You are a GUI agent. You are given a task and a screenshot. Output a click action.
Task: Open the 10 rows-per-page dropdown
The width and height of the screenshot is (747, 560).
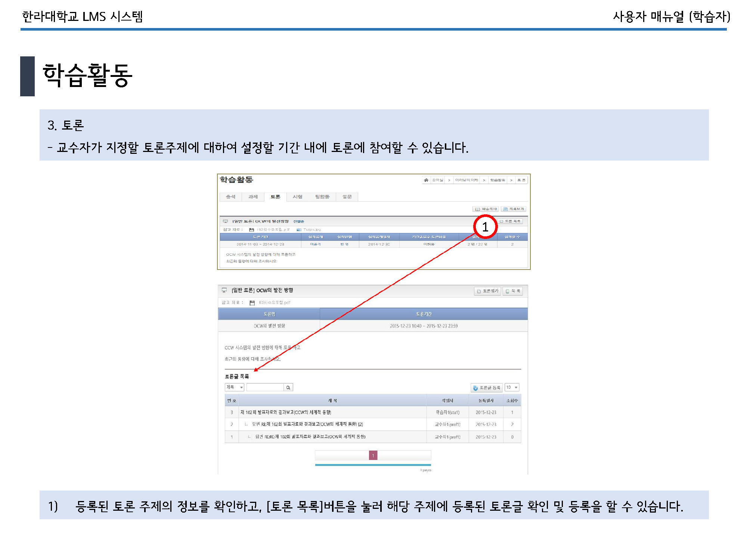[x=512, y=387]
